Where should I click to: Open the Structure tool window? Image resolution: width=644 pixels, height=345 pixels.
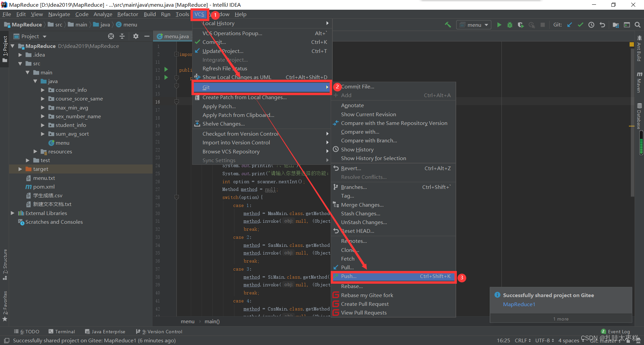pyautogui.click(x=5, y=265)
